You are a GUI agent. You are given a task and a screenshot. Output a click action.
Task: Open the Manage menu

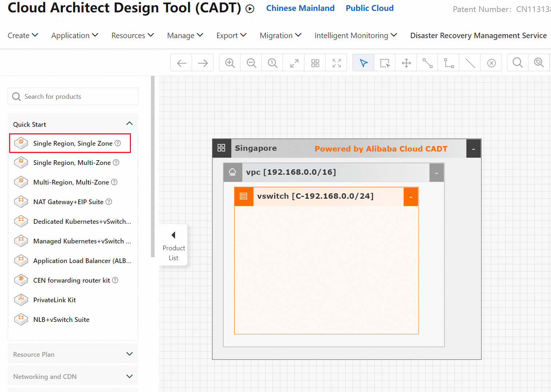coord(185,36)
